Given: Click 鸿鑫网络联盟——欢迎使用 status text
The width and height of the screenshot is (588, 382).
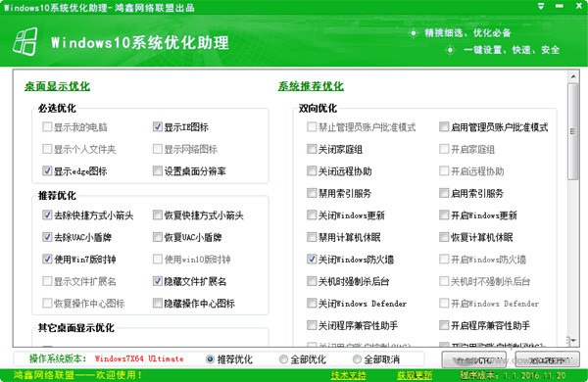Looking at the screenshot, I should 77,375.
